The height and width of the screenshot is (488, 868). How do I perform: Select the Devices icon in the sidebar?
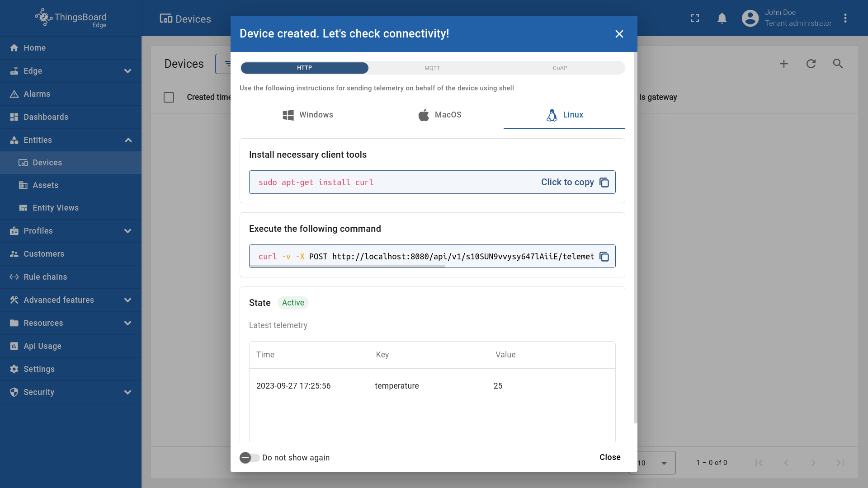(x=23, y=163)
